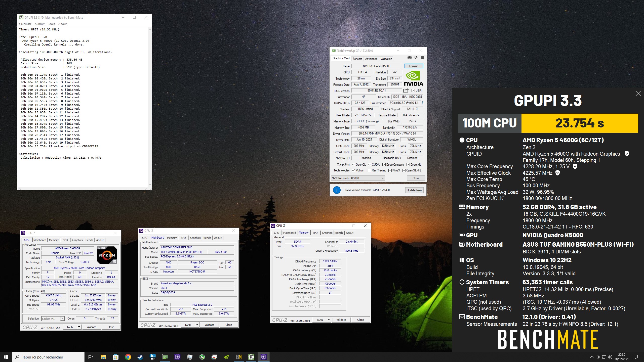Click the GPU-Z graphics card taskbar icon
Screen dimensions: 644x362
165,357
